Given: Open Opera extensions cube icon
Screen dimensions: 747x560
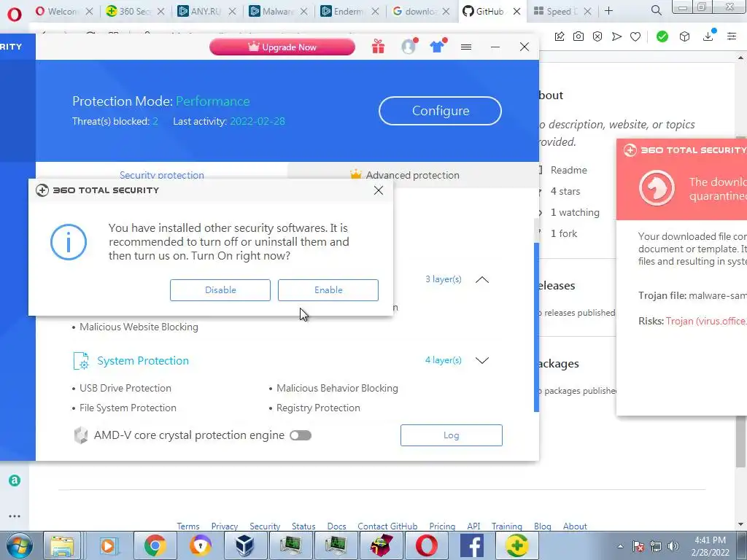Looking at the screenshot, I should pyautogui.click(x=684, y=36).
